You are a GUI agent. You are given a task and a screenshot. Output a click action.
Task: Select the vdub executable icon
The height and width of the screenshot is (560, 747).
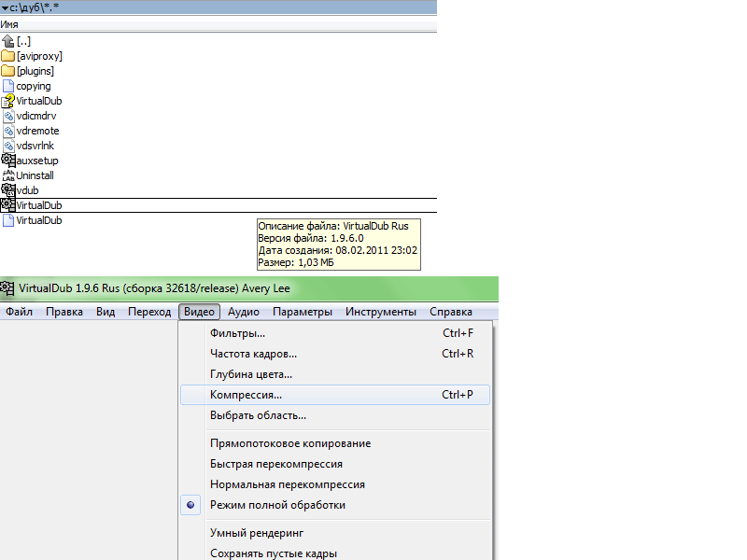tap(8, 190)
